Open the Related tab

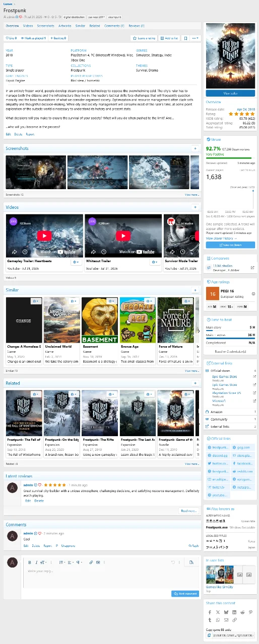[95, 26]
